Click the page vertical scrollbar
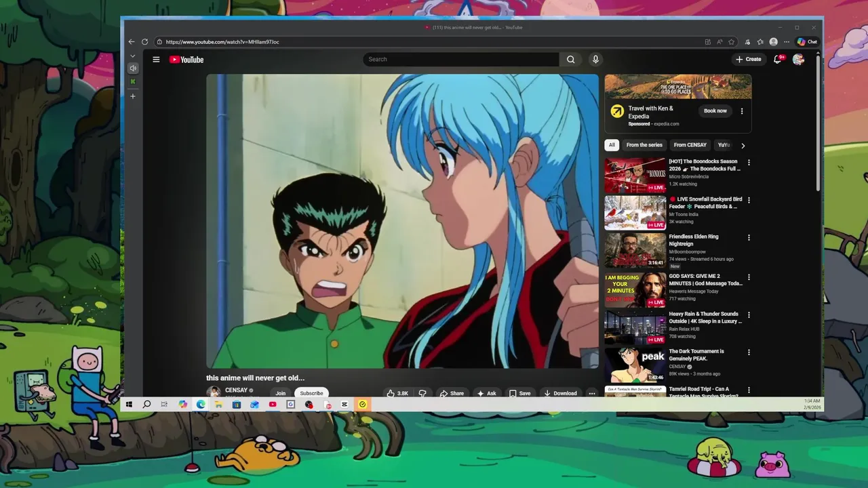The image size is (868, 488). point(818,122)
